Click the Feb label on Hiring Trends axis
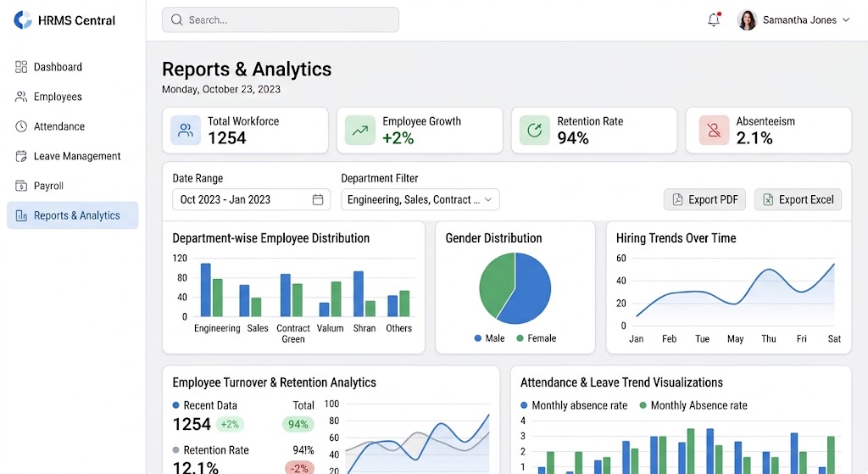 click(670, 339)
